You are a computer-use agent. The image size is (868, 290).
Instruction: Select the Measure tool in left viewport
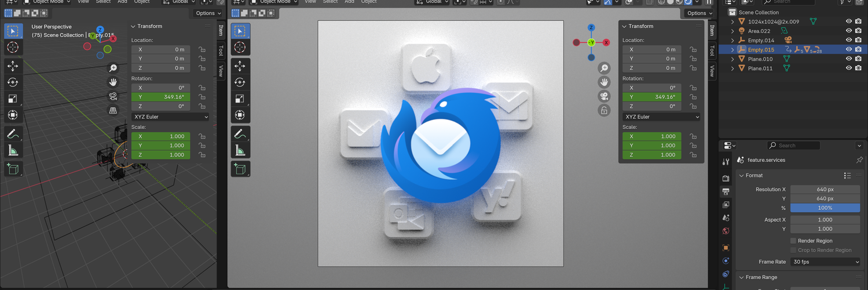13,151
